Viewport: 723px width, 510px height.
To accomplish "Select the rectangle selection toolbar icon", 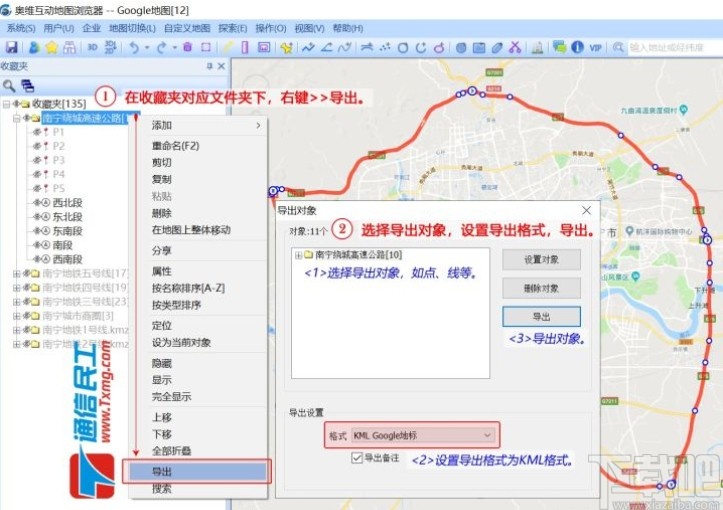I will (x=206, y=47).
